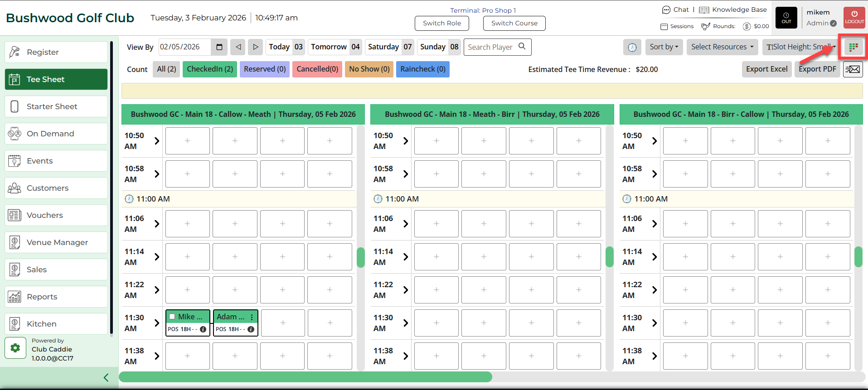Go to the previous day arrow

[238, 47]
